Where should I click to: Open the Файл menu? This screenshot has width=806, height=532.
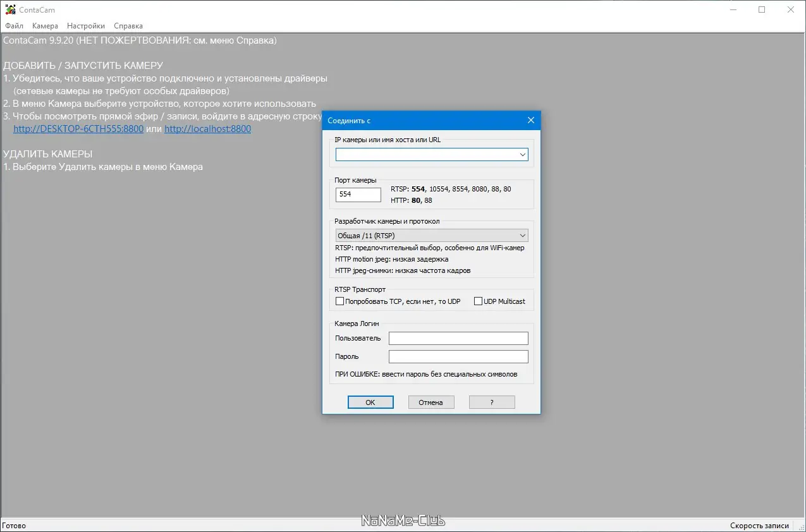(x=14, y=26)
